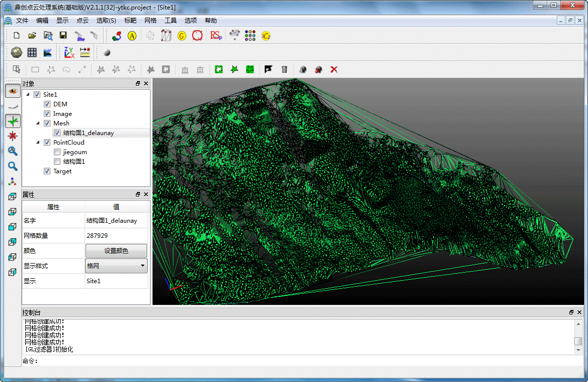Click the 命令 command input field
Viewport: 588px width, 382px height.
pyautogui.click(x=302, y=361)
